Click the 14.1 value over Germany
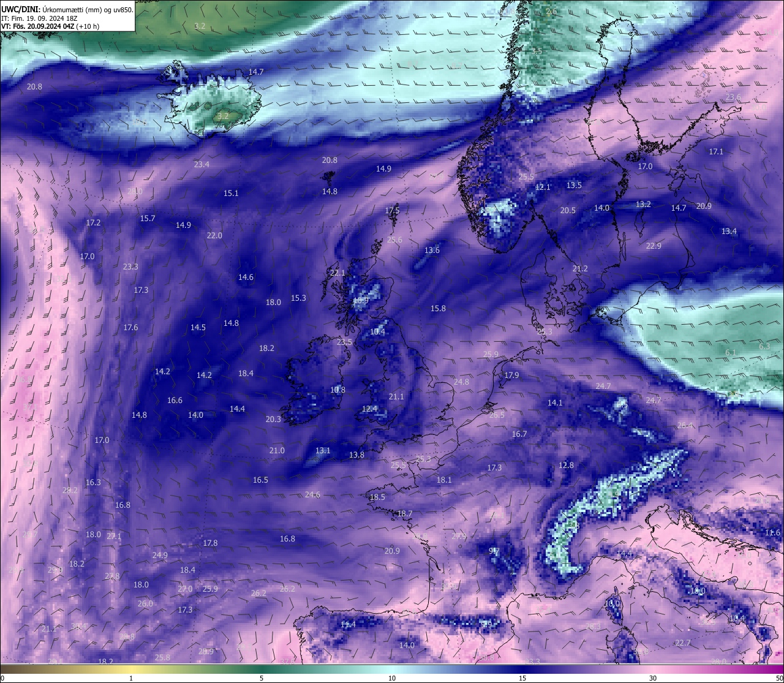Image resolution: width=784 pixels, height=683 pixels. 554,402
